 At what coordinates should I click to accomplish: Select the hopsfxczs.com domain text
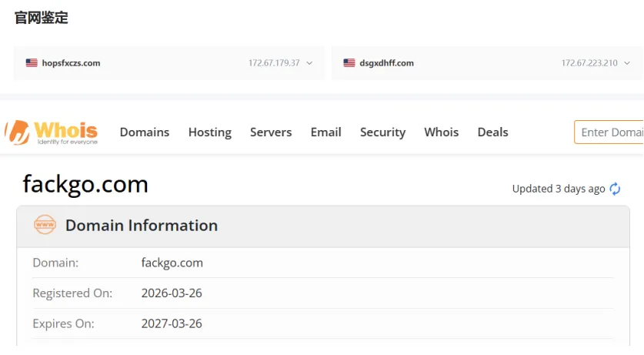click(71, 63)
